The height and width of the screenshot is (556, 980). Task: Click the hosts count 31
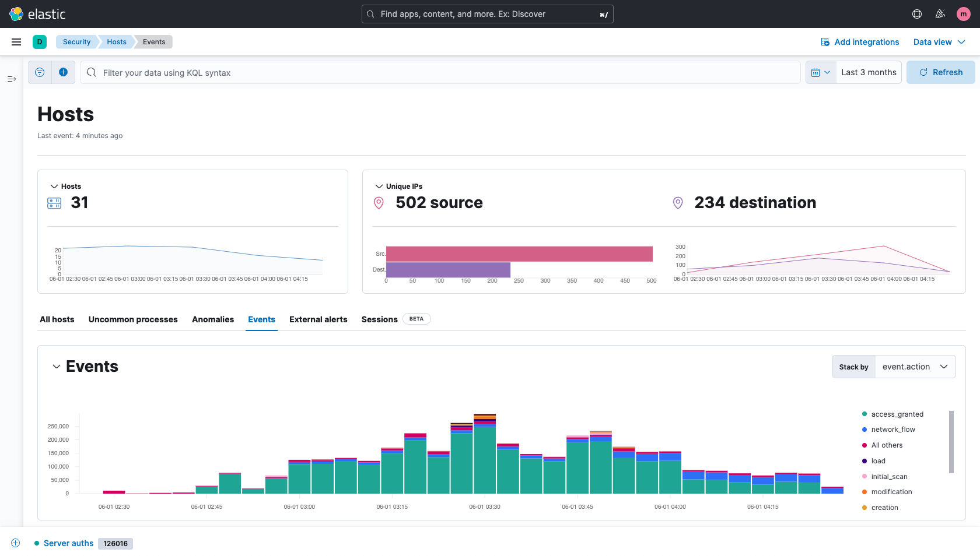click(x=79, y=203)
